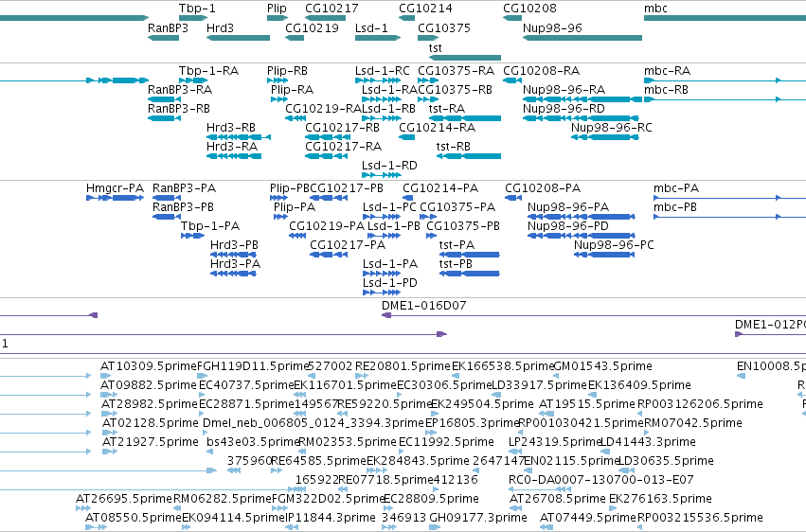Click protein label Nup98-96-PA
The height and width of the screenshot is (532, 806).
pos(568,207)
